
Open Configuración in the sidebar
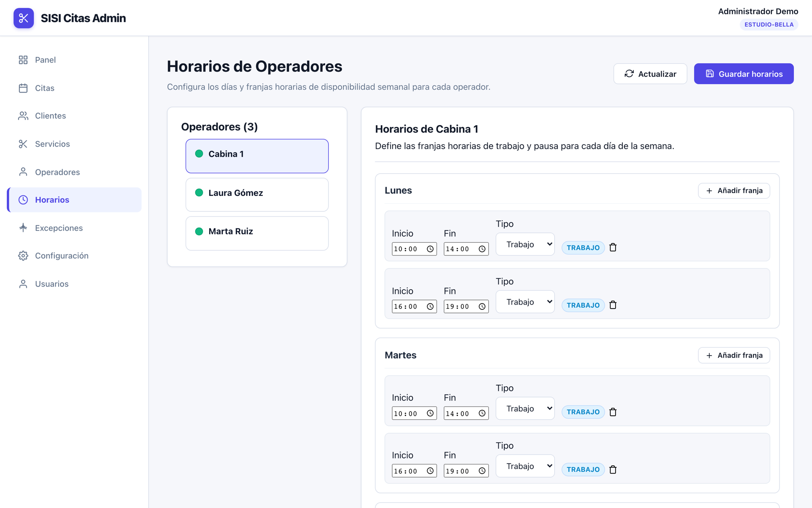[74, 256]
